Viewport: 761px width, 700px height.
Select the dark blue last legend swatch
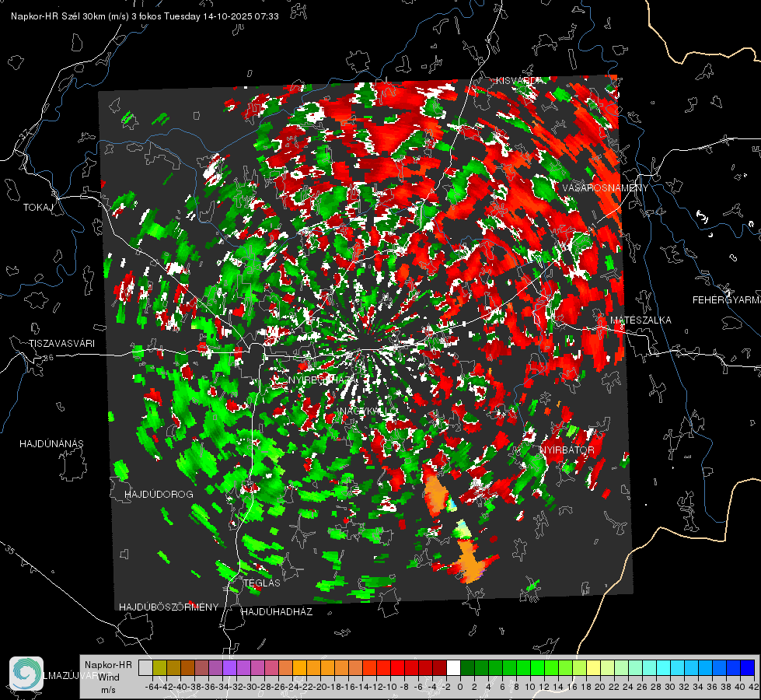click(x=748, y=667)
